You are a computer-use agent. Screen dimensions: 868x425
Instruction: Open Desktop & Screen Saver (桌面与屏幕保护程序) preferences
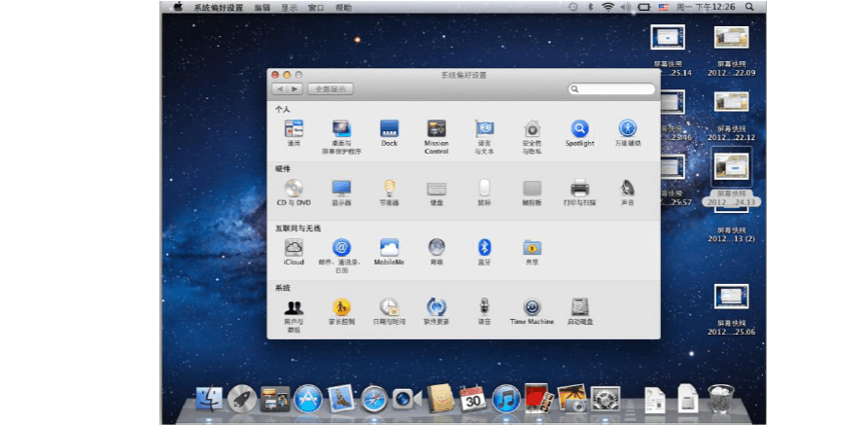point(341,128)
